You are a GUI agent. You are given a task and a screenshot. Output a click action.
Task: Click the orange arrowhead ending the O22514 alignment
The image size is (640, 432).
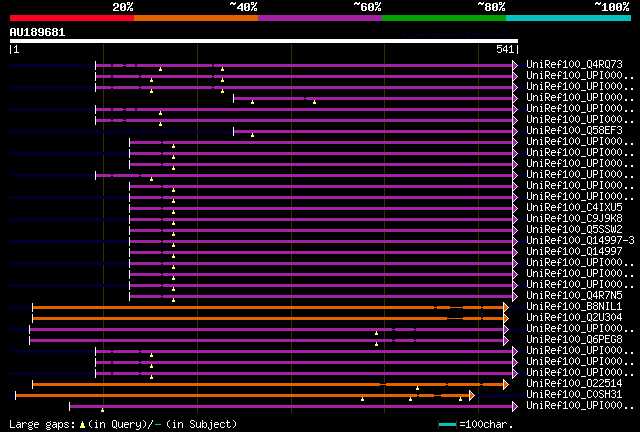506,384
